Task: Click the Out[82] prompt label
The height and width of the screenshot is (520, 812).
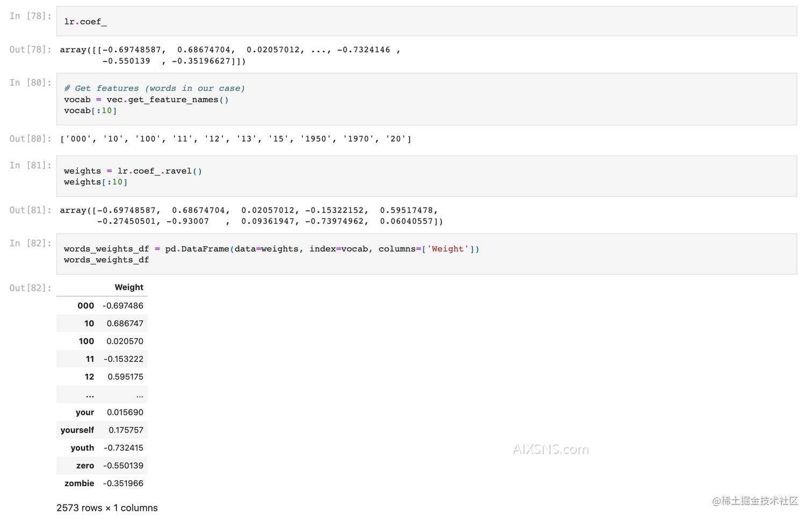Action: tap(30, 288)
